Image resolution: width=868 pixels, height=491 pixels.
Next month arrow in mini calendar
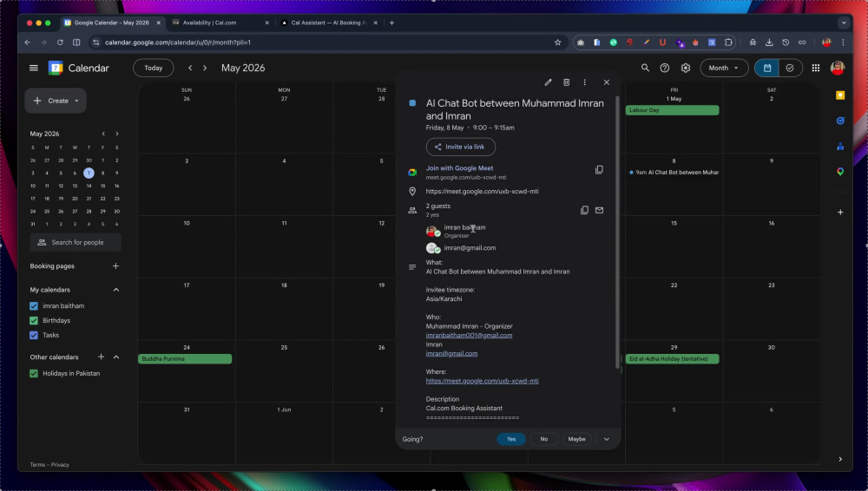coord(117,134)
